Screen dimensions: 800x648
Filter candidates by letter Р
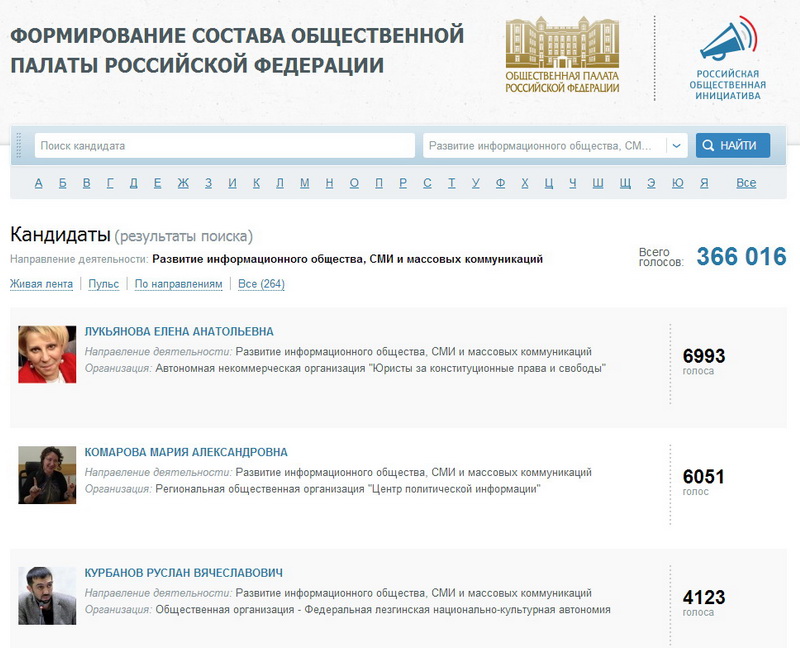pyautogui.click(x=403, y=183)
